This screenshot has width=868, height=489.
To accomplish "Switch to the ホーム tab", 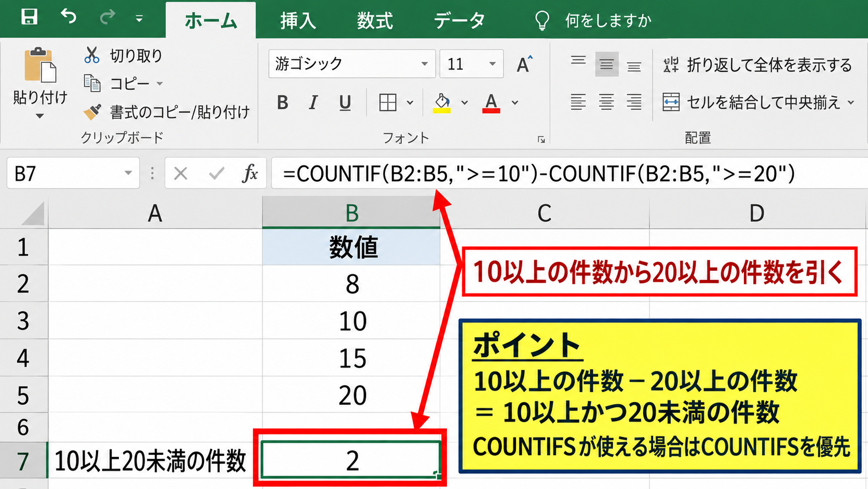I will point(211,21).
